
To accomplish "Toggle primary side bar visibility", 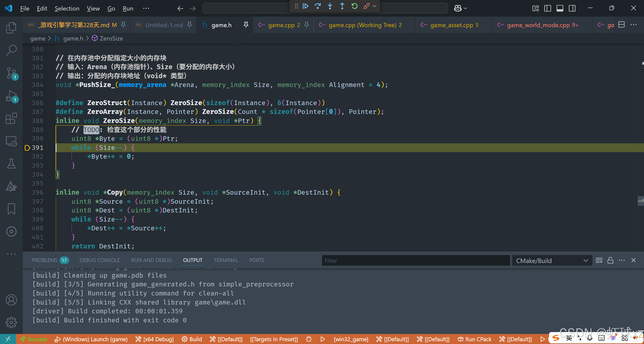I will pyautogui.click(x=547, y=8).
